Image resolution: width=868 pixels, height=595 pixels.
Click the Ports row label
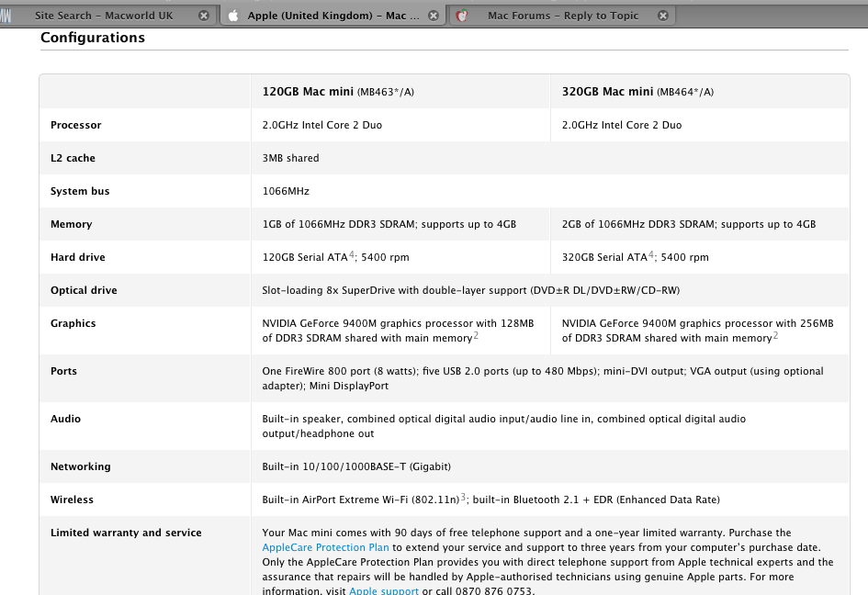click(63, 371)
